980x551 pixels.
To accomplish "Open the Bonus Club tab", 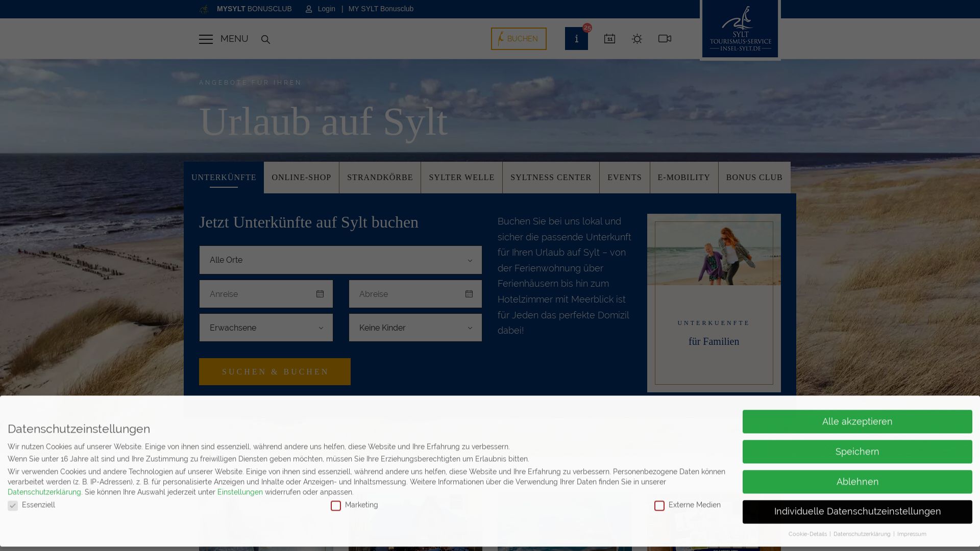I will (x=754, y=178).
